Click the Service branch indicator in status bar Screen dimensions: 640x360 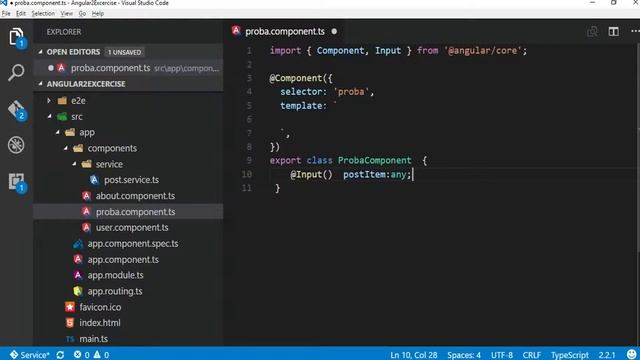tap(29, 355)
